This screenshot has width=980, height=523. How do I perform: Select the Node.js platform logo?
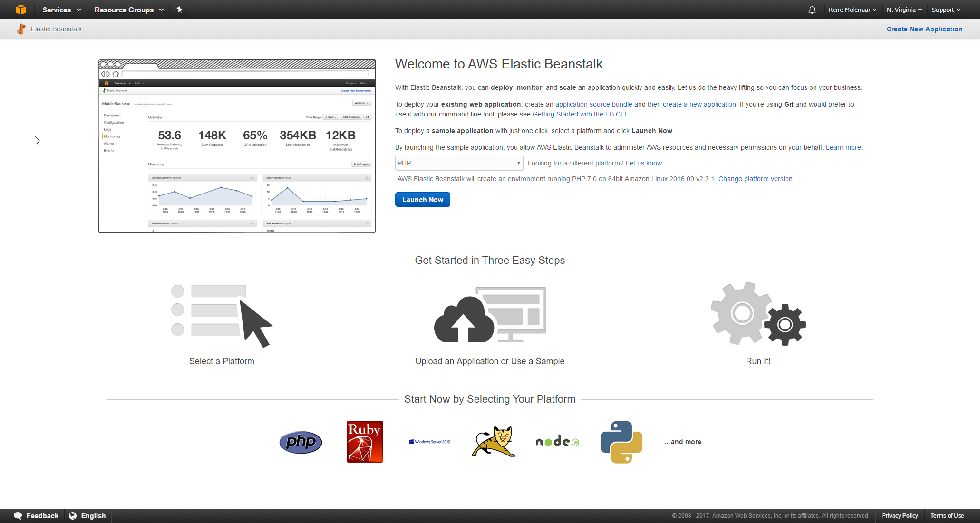coord(557,442)
